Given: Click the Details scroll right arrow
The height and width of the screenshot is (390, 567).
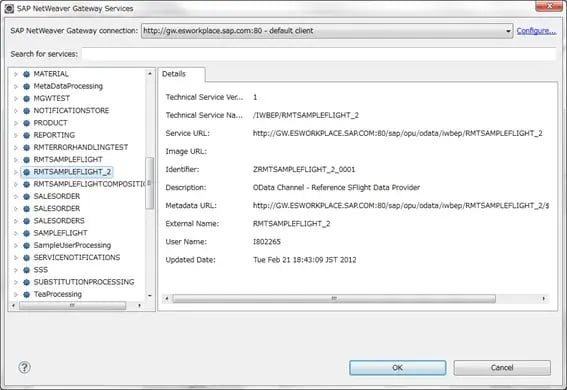Looking at the screenshot, I should pos(543,299).
